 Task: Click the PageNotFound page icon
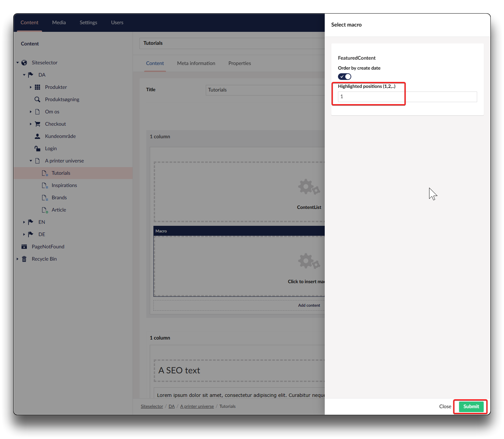point(24,247)
